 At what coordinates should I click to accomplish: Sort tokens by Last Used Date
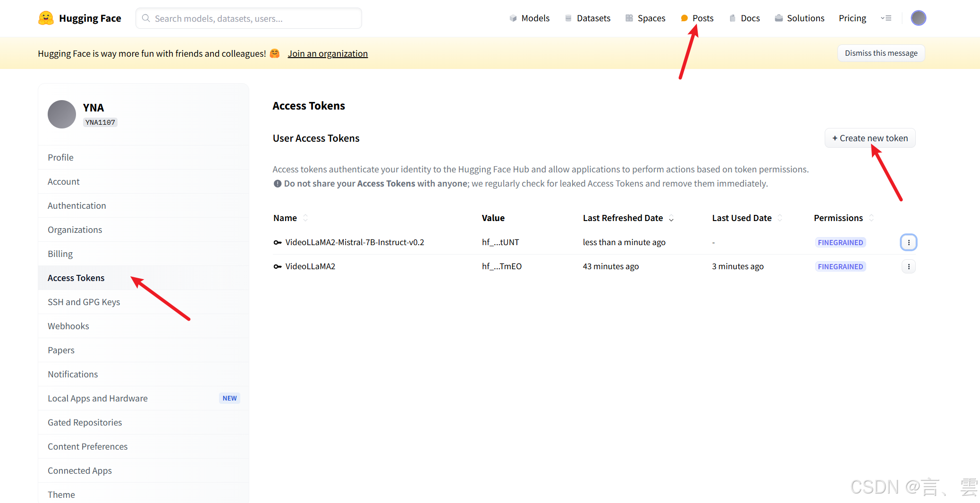coord(780,218)
